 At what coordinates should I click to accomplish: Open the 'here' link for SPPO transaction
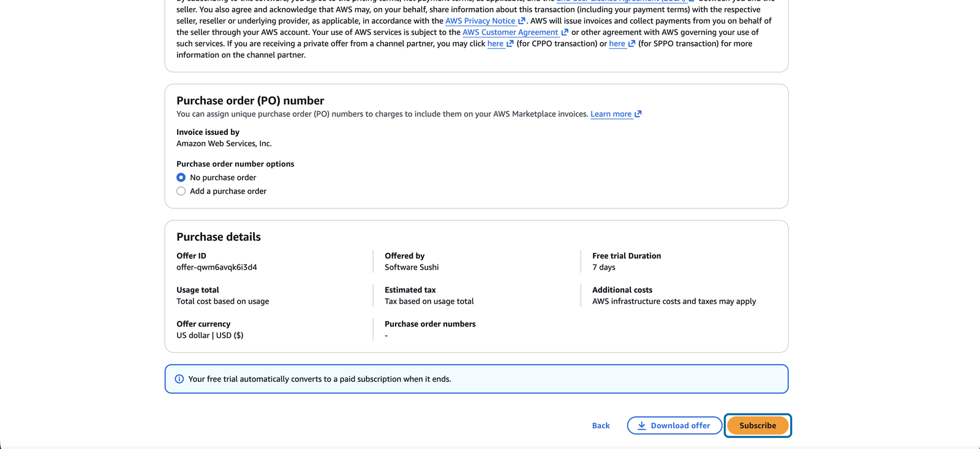click(x=617, y=43)
